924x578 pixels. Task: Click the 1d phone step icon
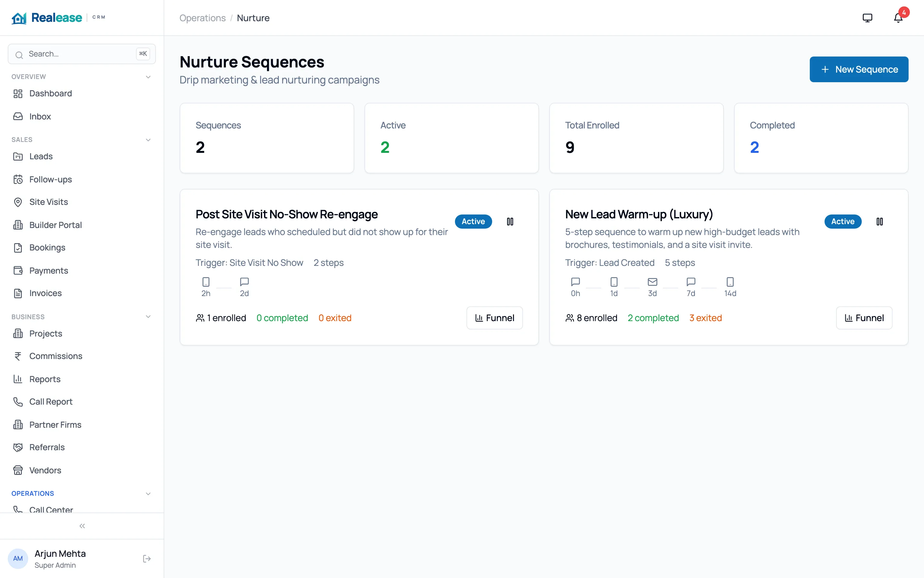[614, 282]
